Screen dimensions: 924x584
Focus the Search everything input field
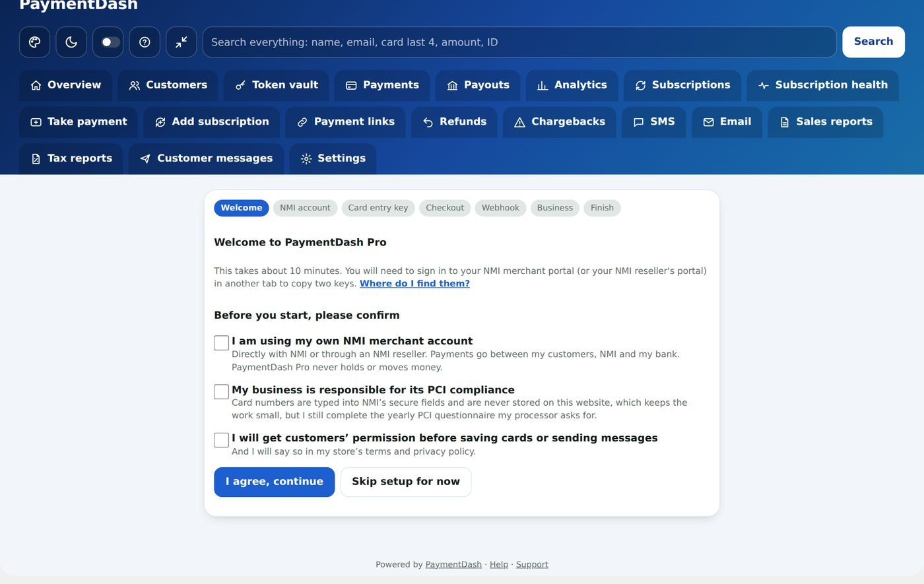coord(519,42)
